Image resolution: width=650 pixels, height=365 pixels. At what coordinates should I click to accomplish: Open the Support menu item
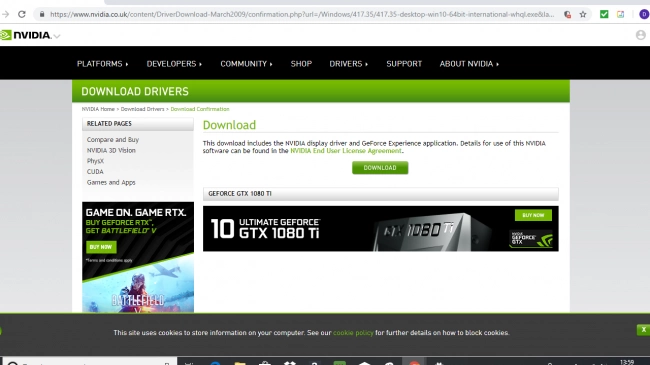[404, 64]
